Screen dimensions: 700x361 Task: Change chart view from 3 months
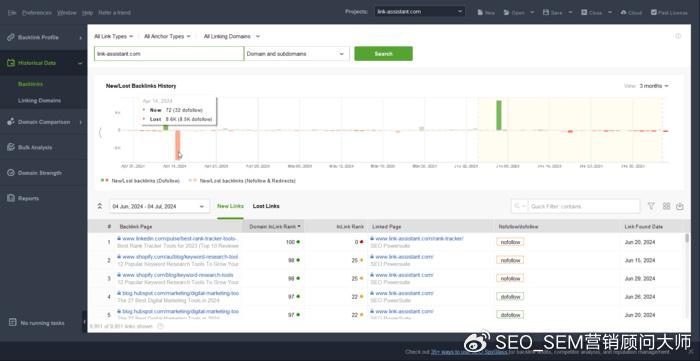(654, 86)
